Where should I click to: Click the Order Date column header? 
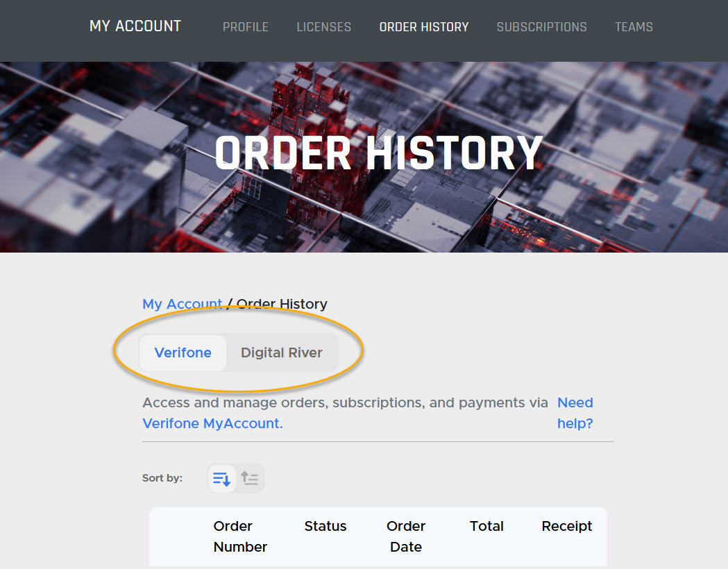pos(406,536)
